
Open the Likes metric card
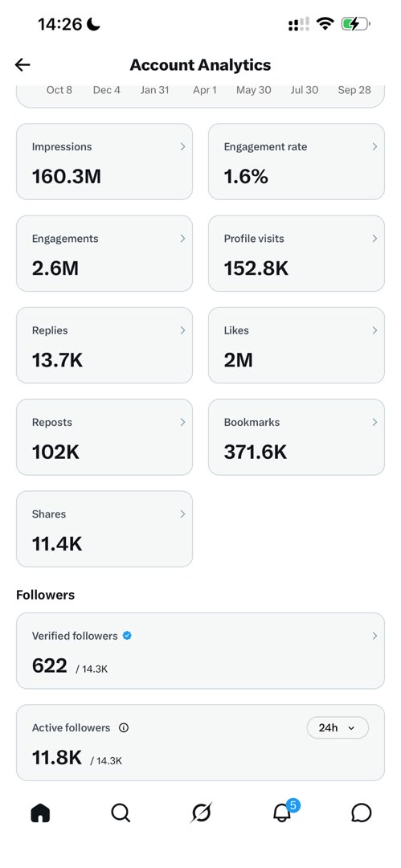(x=297, y=346)
